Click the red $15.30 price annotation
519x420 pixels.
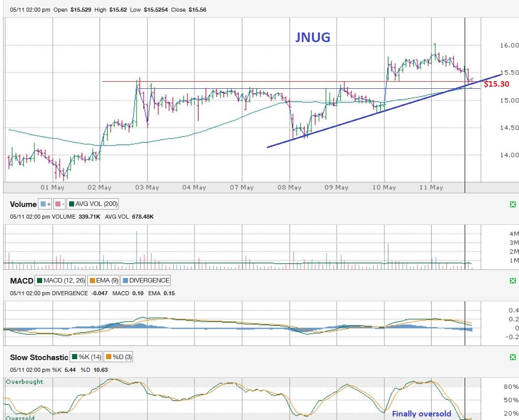click(x=496, y=84)
